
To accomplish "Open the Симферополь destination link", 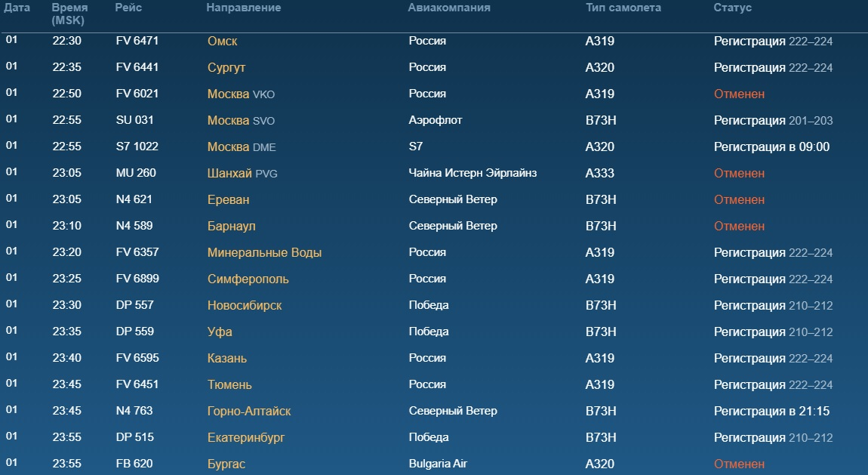I will pyautogui.click(x=248, y=279).
